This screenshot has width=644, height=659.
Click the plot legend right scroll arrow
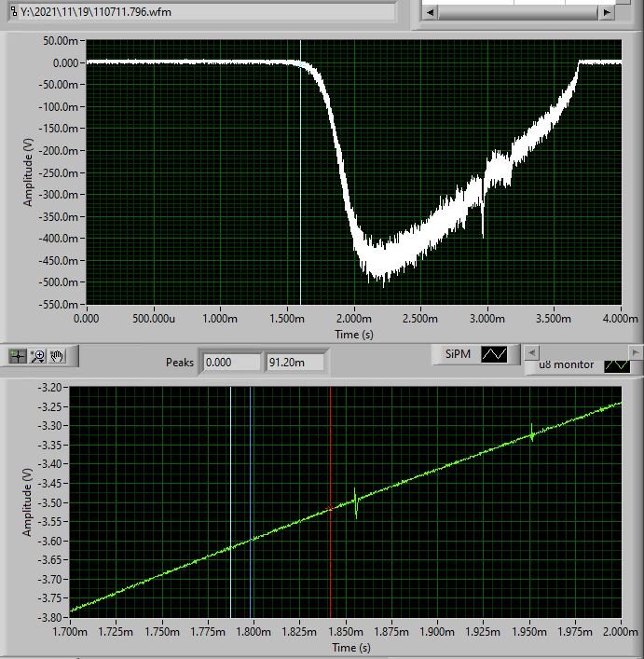point(636,352)
